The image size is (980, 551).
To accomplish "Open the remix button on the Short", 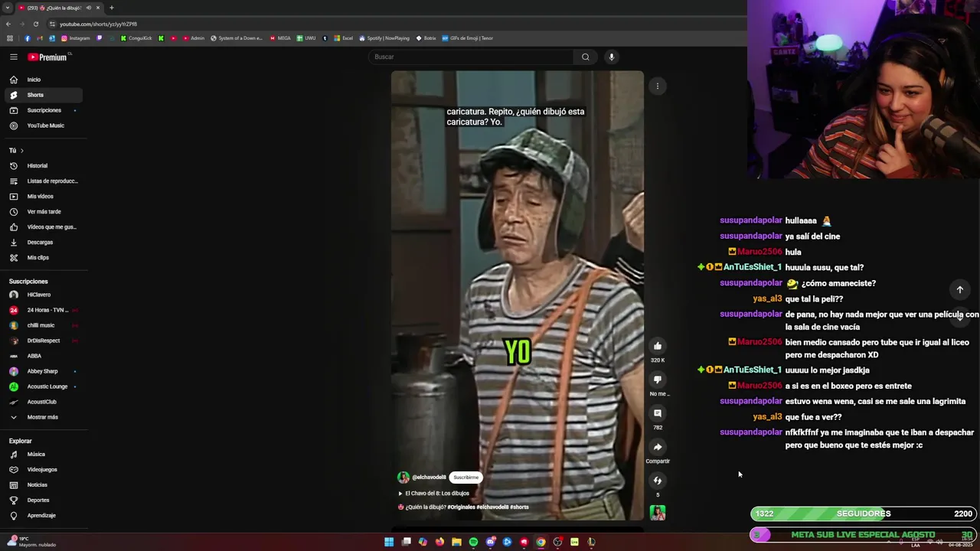I will point(657,481).
